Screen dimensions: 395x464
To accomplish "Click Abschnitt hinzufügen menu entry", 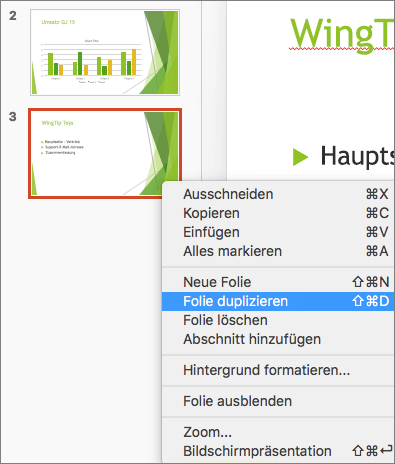I will 278,339.
